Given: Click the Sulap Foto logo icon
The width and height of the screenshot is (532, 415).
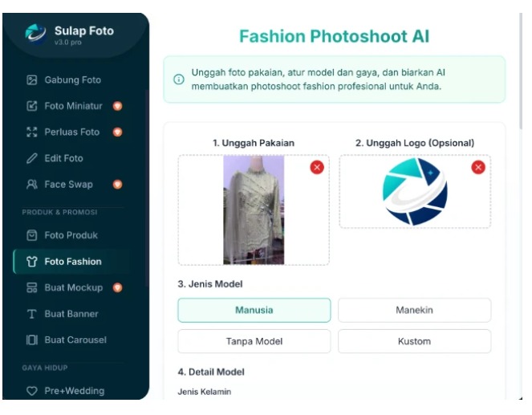Looking at the screenshot, I should click(36, 34).
